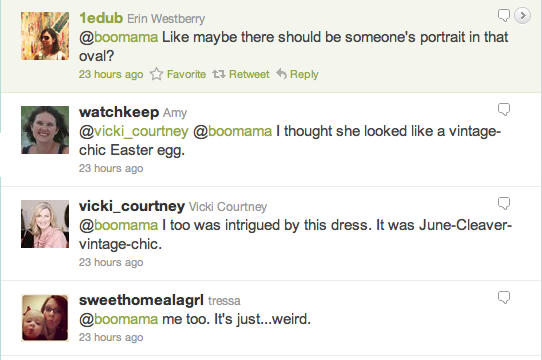Open the @boomama mention in 1edub's tweet
This screenshot has width=542, height=360.
pos(119,37)
